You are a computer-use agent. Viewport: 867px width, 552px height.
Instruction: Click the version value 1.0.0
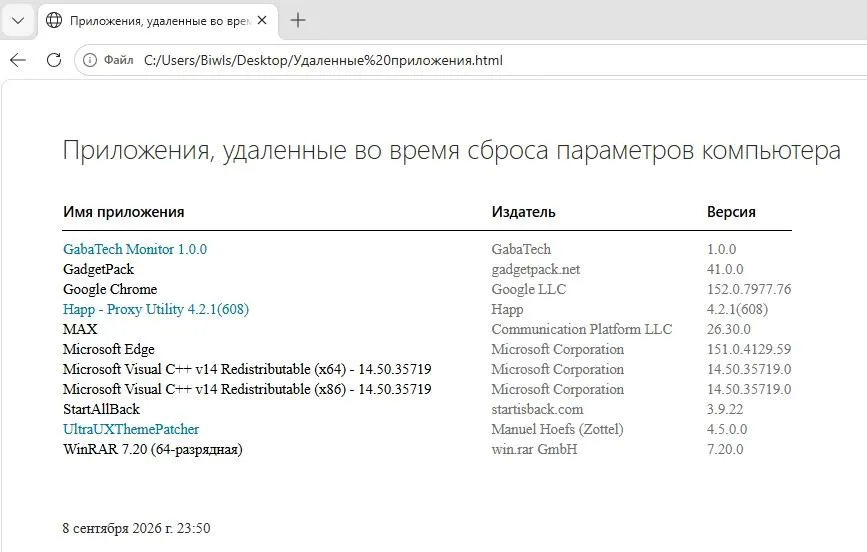[x=722, y=249]
